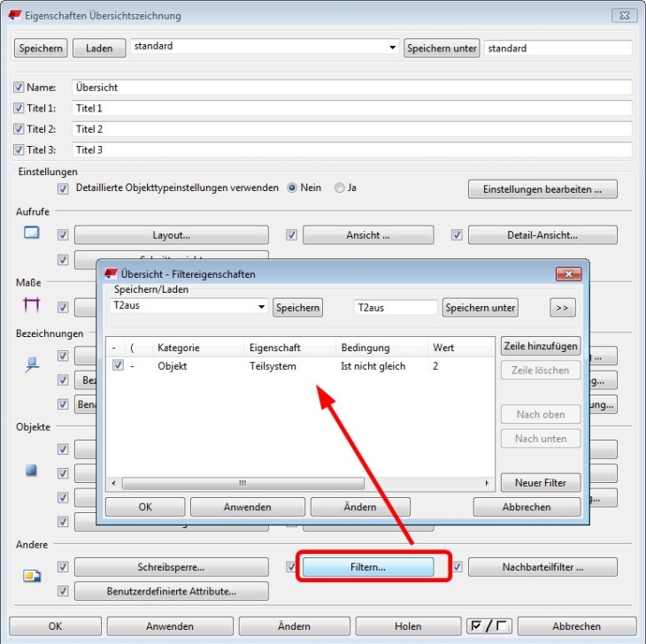Toggle the Titel 1 checkbox

[19, 108]
